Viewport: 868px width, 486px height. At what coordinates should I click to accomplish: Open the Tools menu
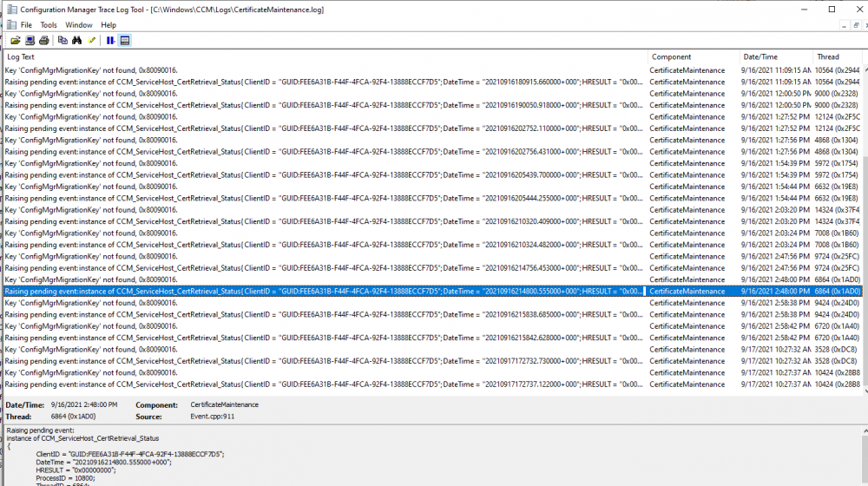pos(48,25)
